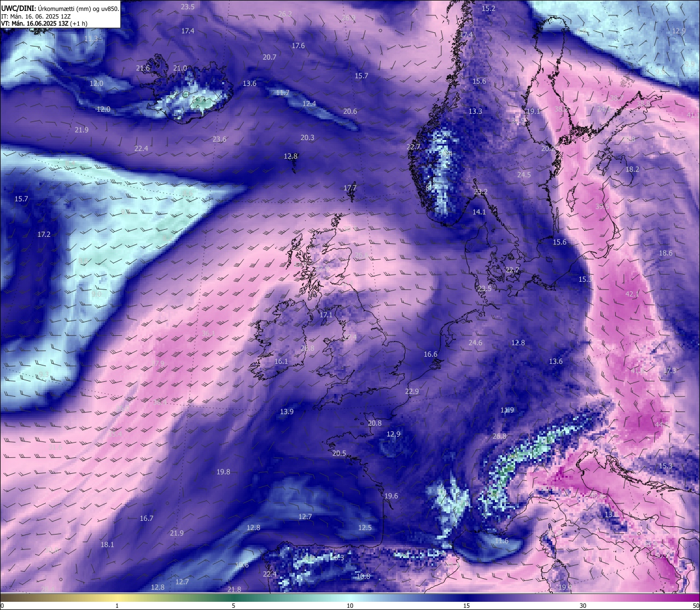
Task: Click the 21.6 value over western Iceland
Action: [x=143, y=68]
